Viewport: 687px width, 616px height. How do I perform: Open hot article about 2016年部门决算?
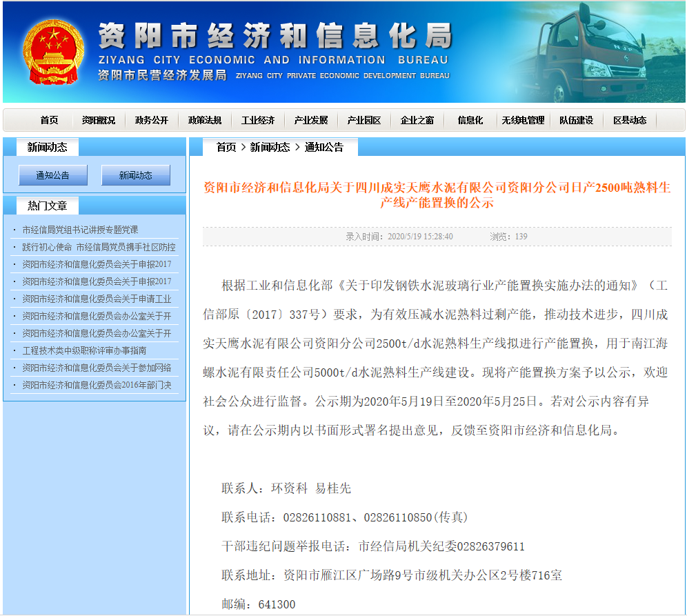pyautogui.click(x=97, y=385)
